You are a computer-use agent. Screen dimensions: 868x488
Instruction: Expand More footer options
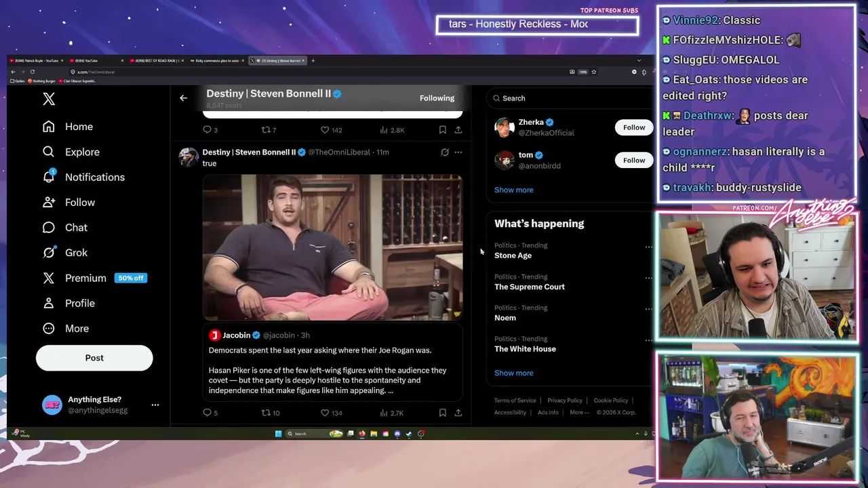[578, 412]
